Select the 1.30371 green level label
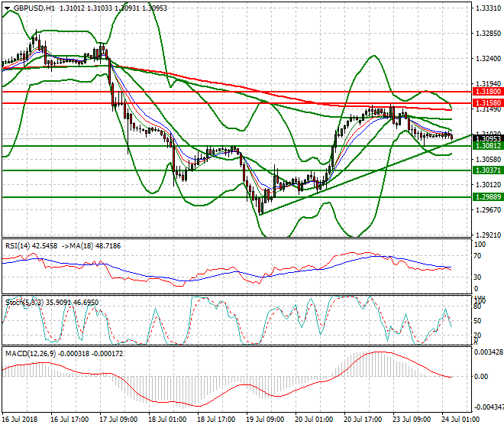The image size is (504, 428). (x=488, y=170)
